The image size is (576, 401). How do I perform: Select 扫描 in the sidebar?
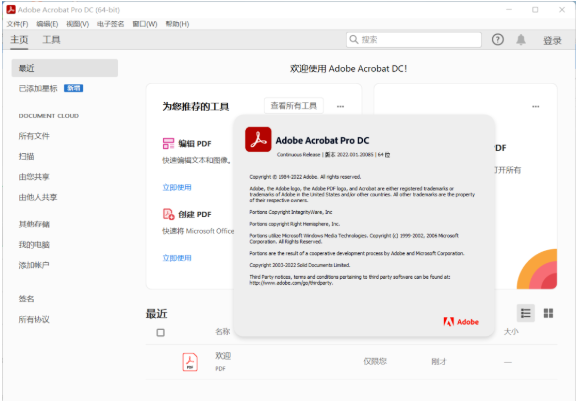pos(26,156)
